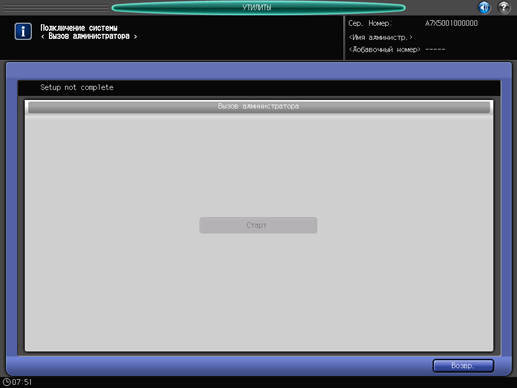The height and width of the screenshot is (388, 517).
Task: Click the Возвр. return button
Action: (x=463, y=366)
